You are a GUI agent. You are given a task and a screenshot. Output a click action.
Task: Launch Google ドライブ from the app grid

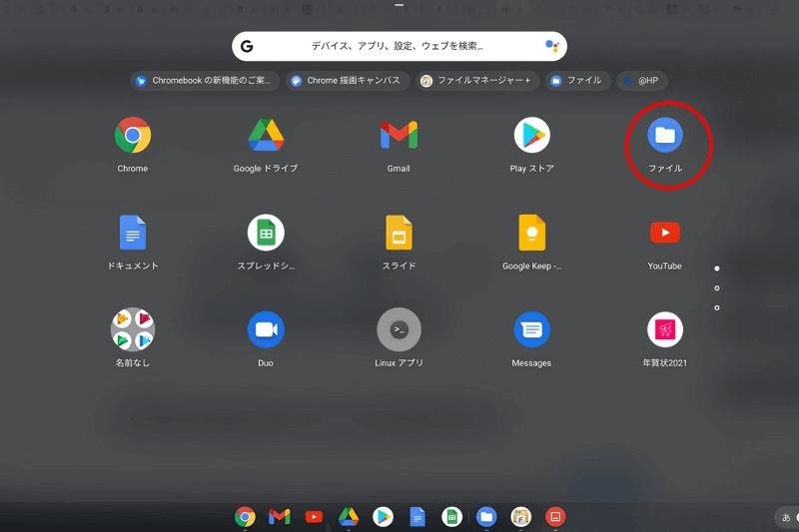pos(266,135)
